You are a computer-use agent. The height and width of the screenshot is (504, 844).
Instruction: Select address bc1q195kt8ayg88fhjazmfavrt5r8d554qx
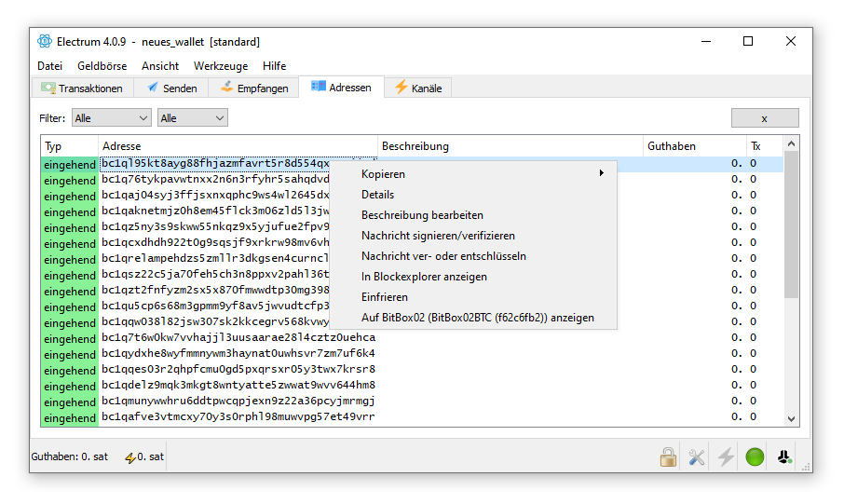215,164
